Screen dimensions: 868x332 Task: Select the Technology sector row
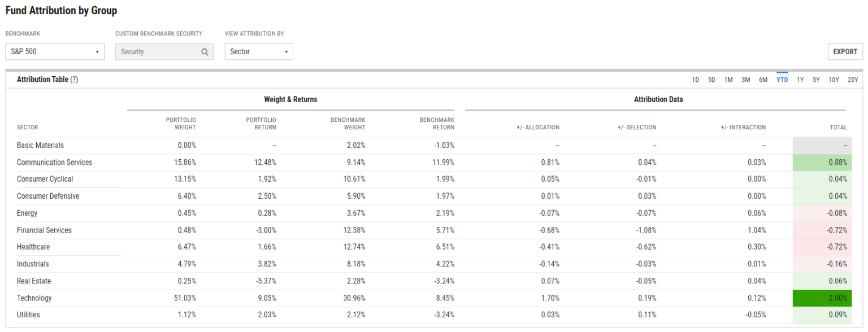34,298
